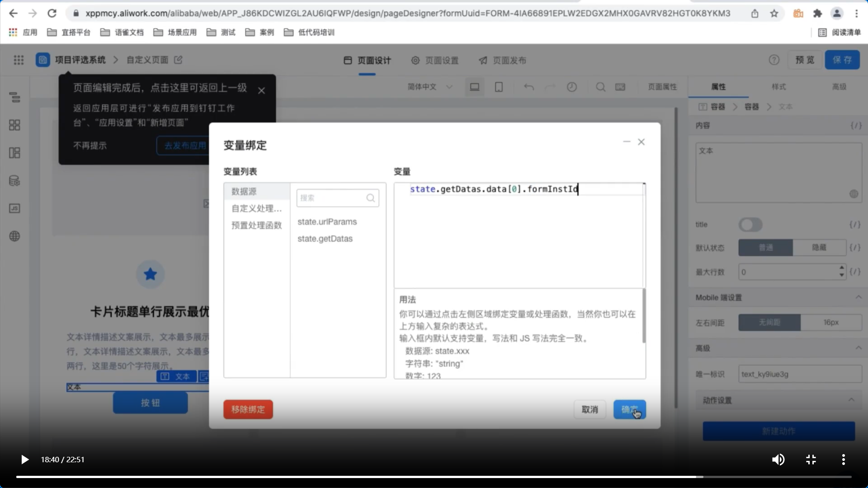This screenshot has height=488, width=868.
Task: Click the search magnifier toolbar icon
Action: [600, 87]
